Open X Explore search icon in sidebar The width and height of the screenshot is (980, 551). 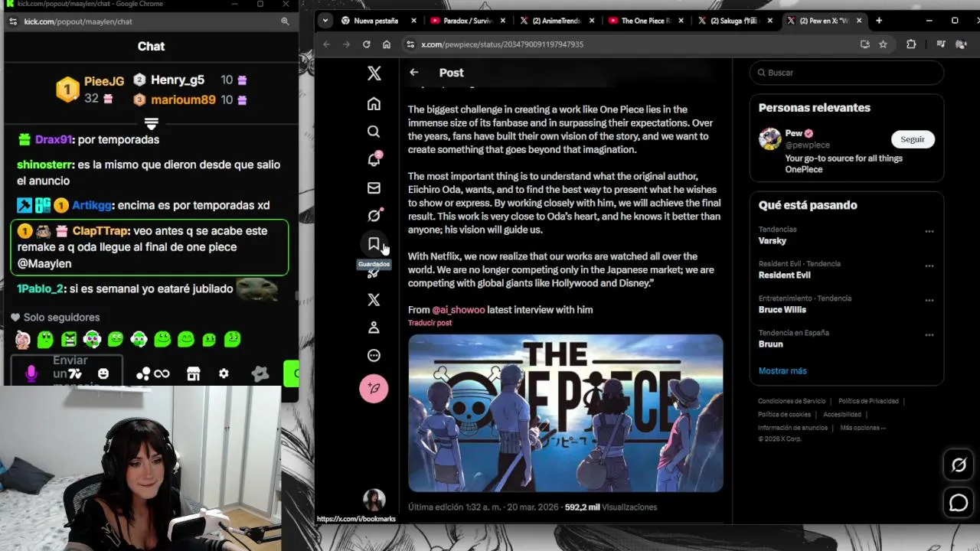coord(374,132)
